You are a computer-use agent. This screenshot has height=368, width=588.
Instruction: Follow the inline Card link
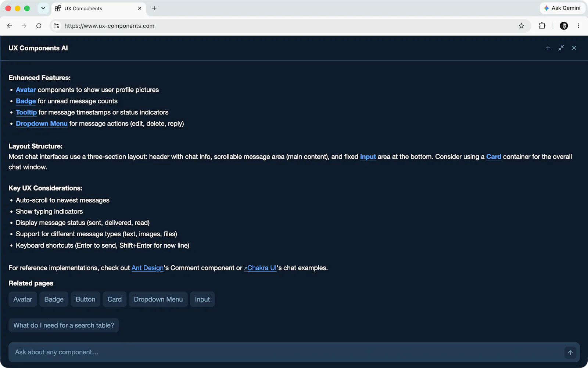tap(494, 157)
